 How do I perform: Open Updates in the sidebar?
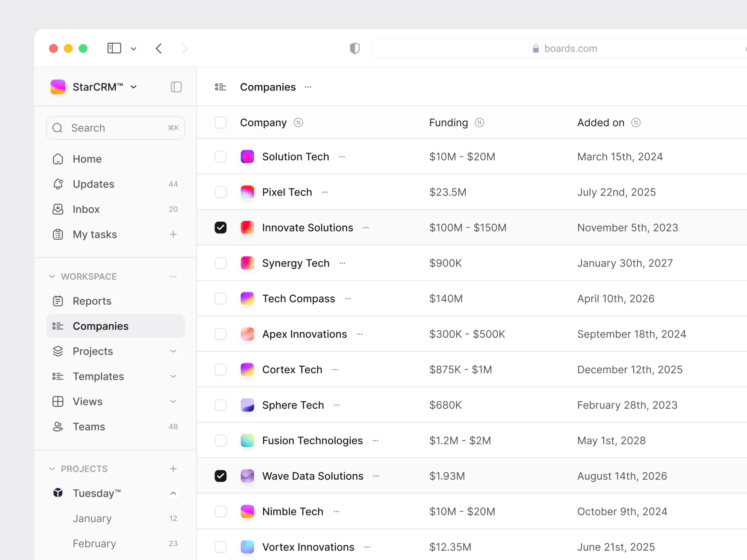(116, 184)
